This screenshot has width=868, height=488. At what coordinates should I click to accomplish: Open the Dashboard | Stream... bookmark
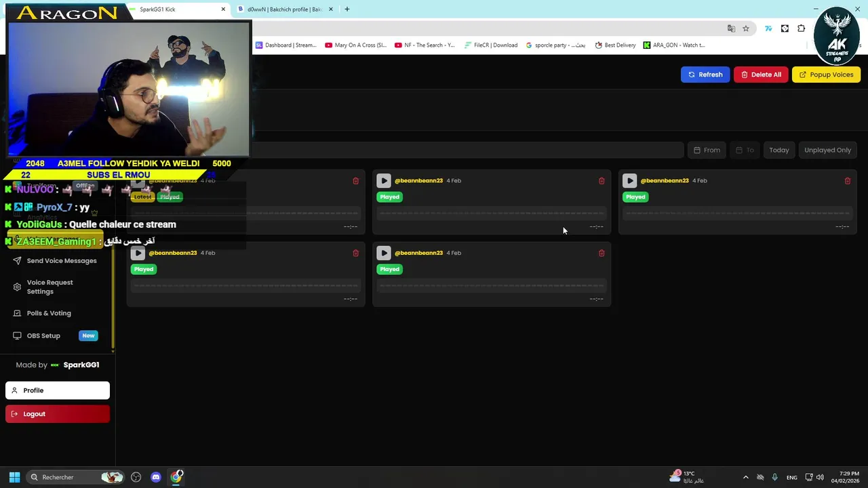coord(286,45)
